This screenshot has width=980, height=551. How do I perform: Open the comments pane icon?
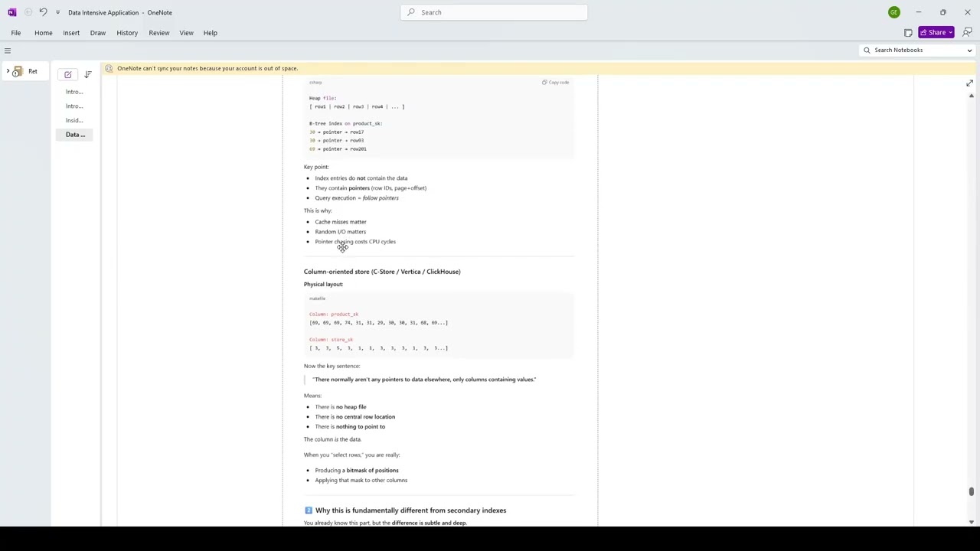pos(967,32)
